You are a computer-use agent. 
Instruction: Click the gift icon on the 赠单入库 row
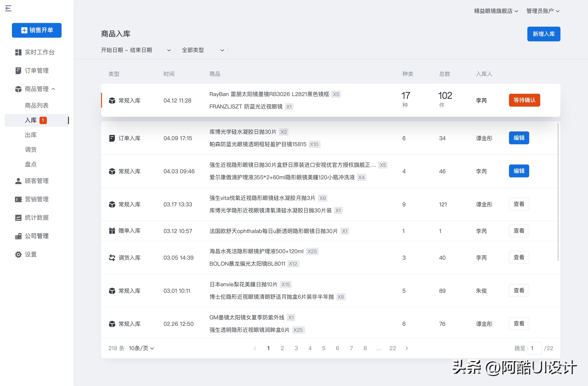112,231
